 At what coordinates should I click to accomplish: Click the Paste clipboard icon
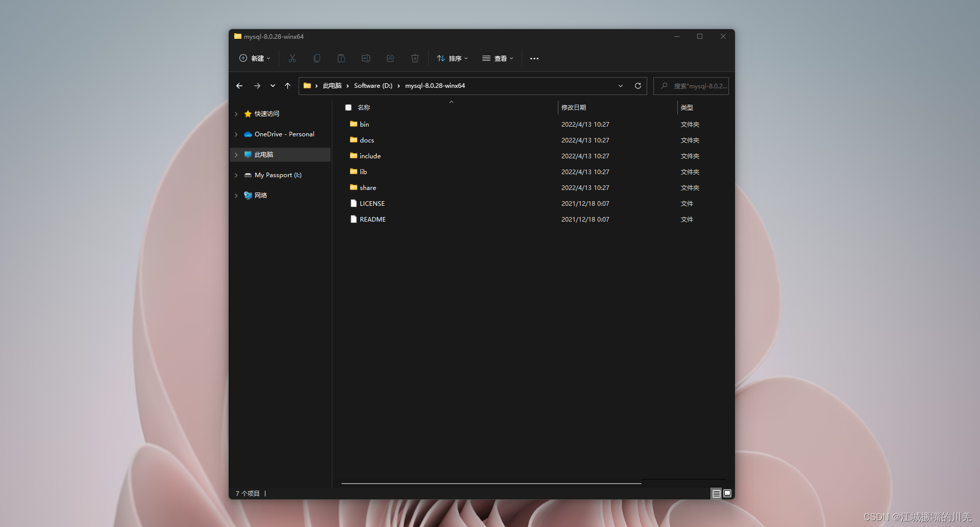click(341, 58)
